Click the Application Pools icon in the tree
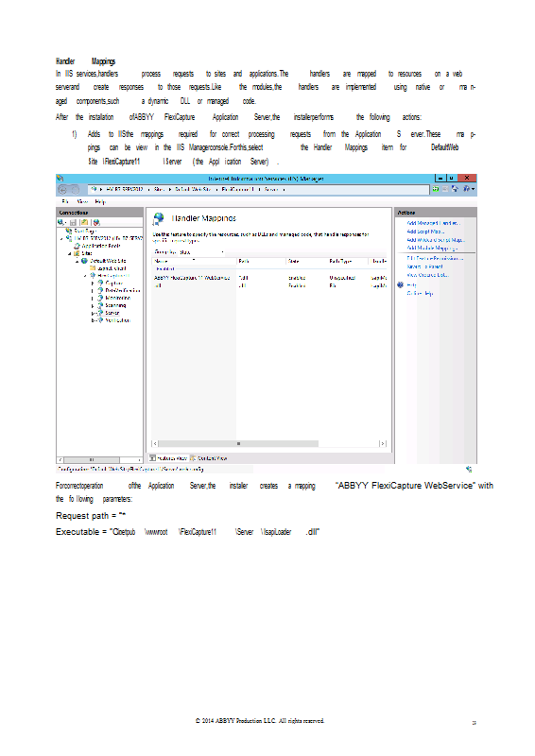 coord(77,246)
